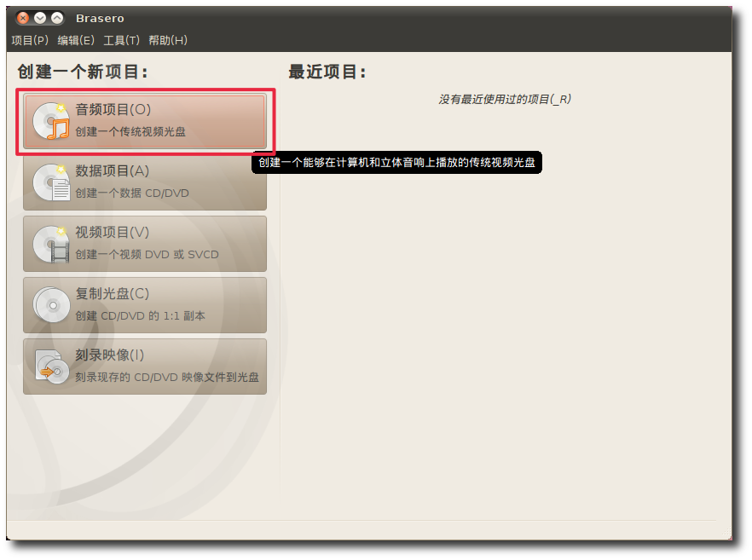Start a new 音频项目(O) project
This screenshot has height=560, width=752.
[x=145, y=121]
